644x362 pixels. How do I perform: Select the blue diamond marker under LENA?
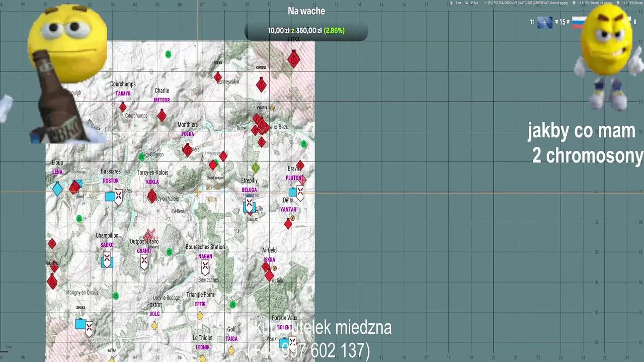(x=57, y=189)
